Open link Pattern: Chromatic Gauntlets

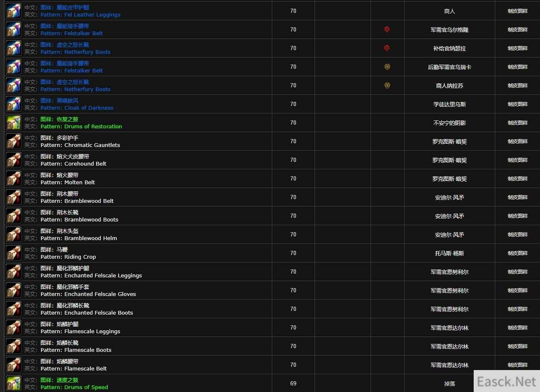click(80, 145)
